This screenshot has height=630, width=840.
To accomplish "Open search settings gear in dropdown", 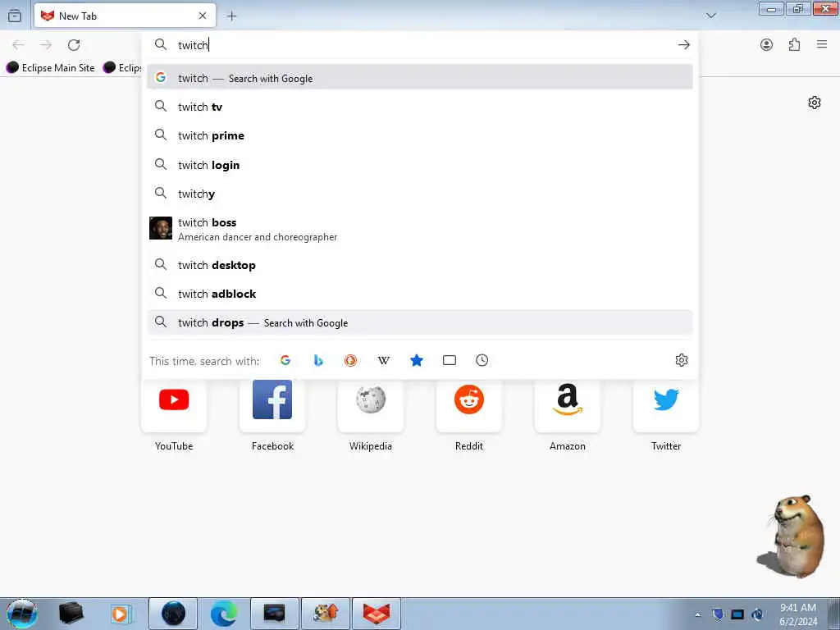I will point(682,361).
